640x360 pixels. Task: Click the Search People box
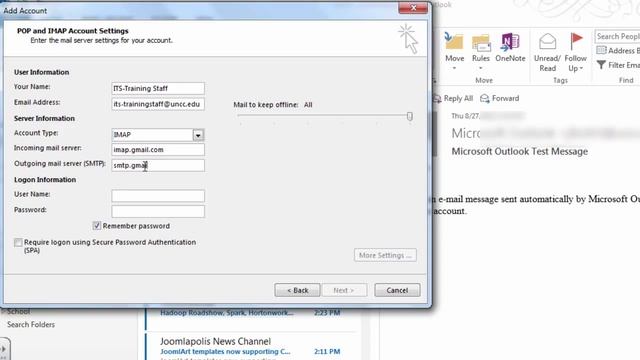[617, 36]
